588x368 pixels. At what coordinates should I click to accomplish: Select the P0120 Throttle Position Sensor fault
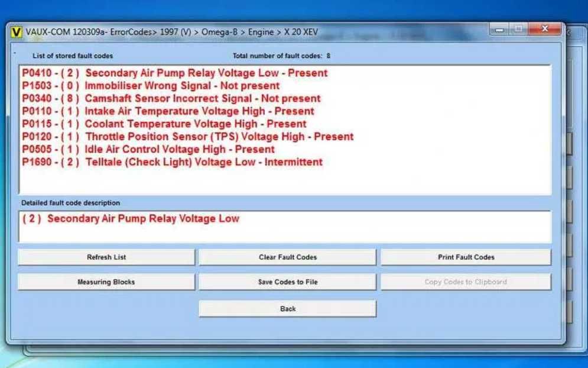pyautogui.click(x=188, y=137)
